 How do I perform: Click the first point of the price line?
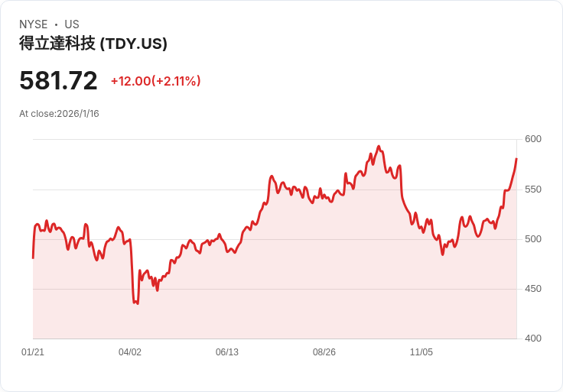click(x=33, y=258)
